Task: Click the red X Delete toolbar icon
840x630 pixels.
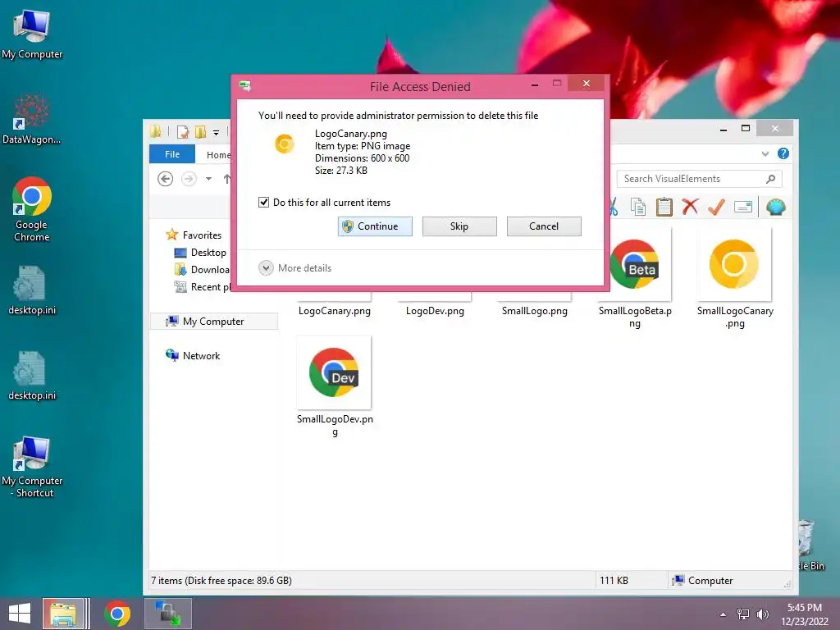Action: click(690, 206)
